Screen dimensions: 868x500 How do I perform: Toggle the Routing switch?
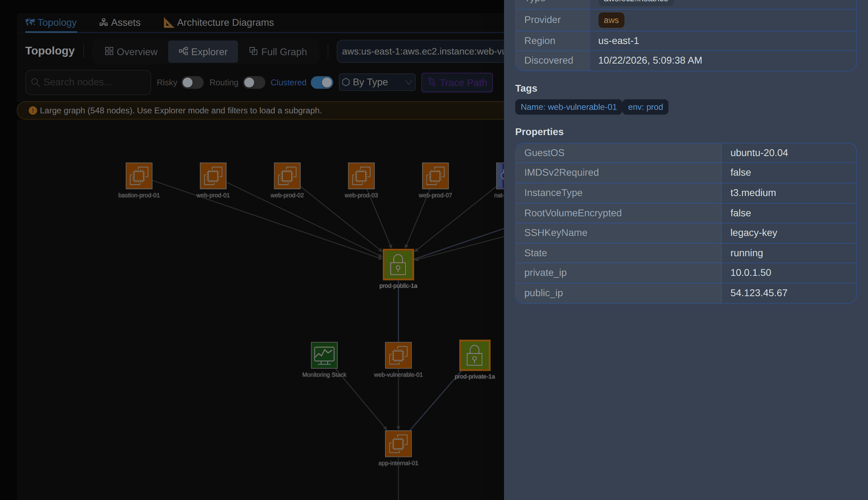coord(254,83)
